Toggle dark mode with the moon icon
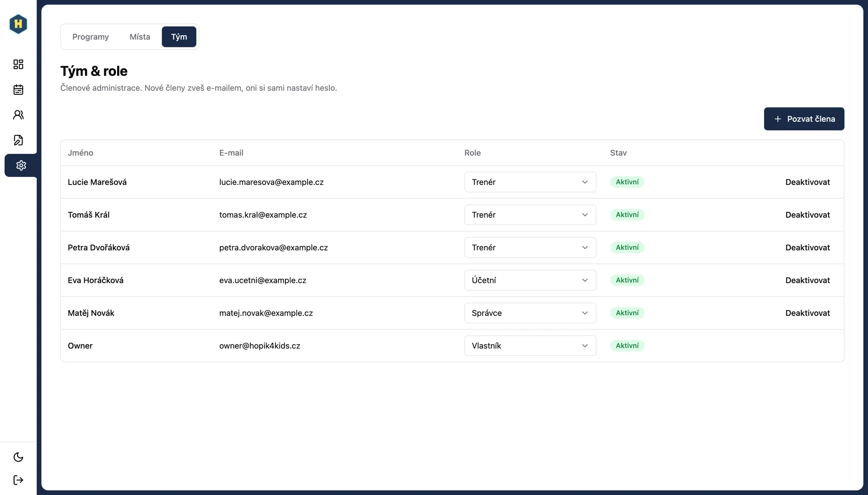The image size is (868, 495). [x=18, y=457]
